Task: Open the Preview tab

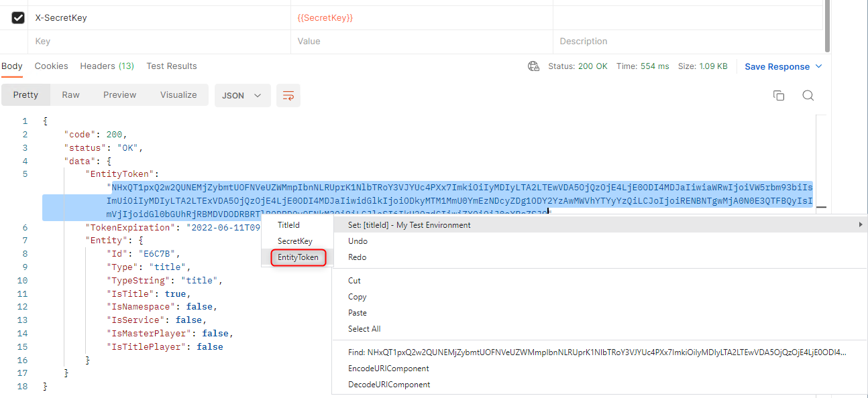Action: tap(119, 94)
